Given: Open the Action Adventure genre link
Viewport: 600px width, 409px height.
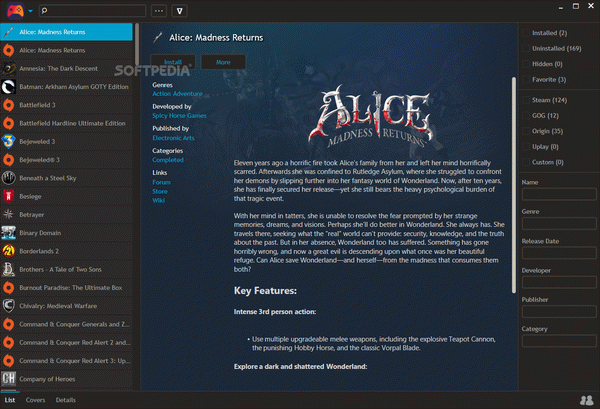Looking at the screenshot, I should (177, 94).
